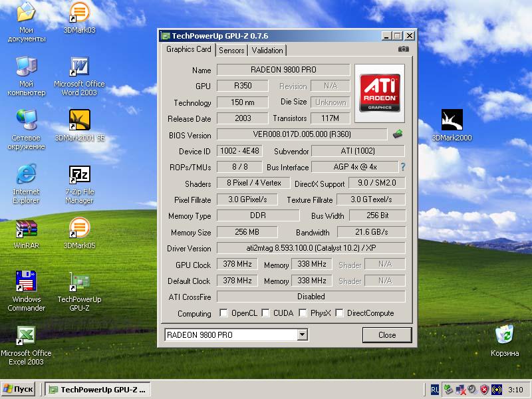Click the Bus Interface value AGP 4x @ 4x
This screenshot has width=532, height=399.
coord(355,167)
